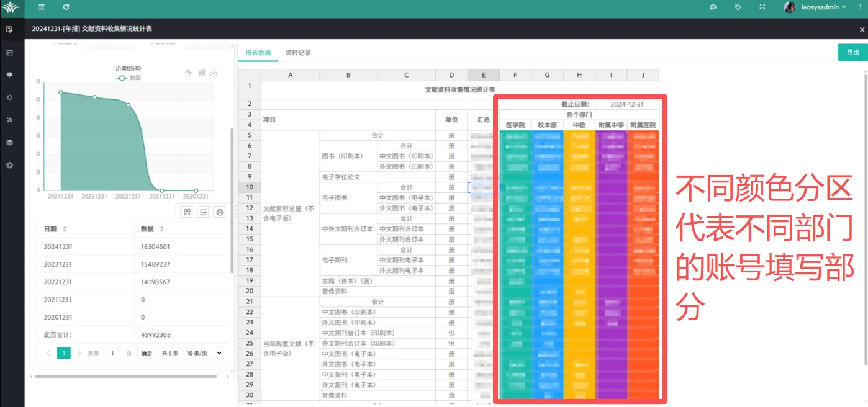Viewport: 868px width, 407px height.
Task: Click the refresh icon in top bar
Action: [66, 7]
